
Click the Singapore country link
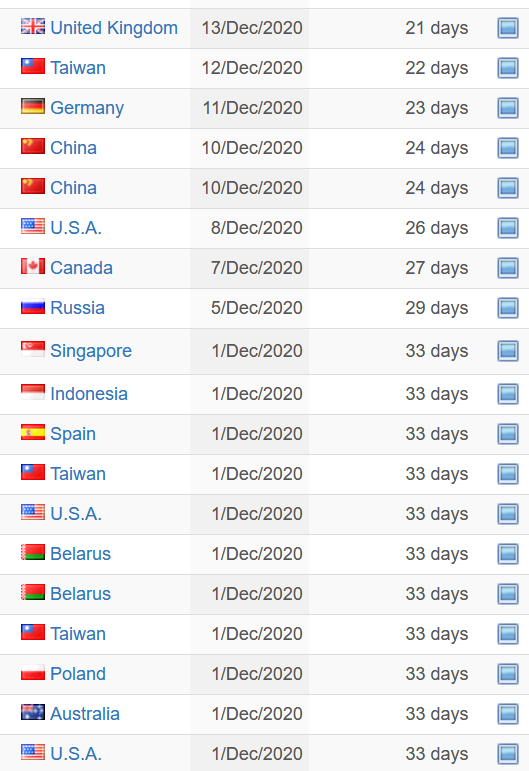(x=91, y=351)
